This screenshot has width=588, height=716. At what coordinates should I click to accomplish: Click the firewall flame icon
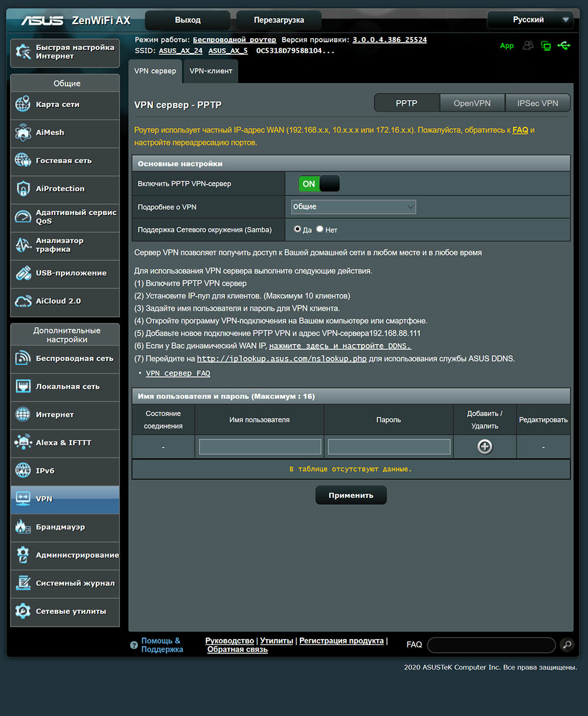pos(23,527)
